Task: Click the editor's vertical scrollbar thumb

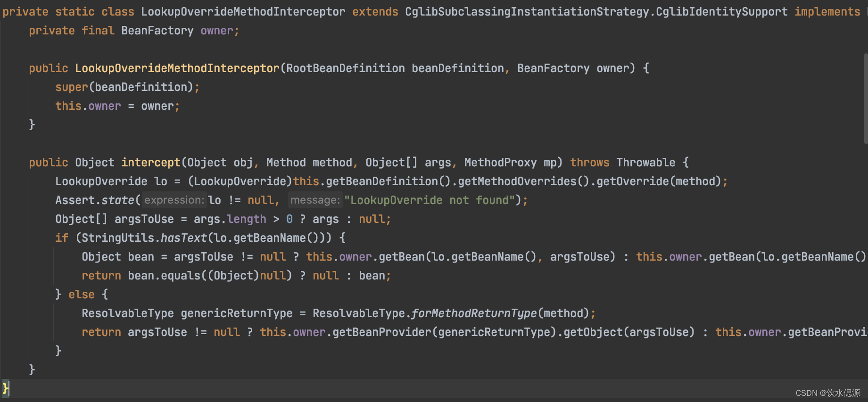Action: [x=866, y=98]
